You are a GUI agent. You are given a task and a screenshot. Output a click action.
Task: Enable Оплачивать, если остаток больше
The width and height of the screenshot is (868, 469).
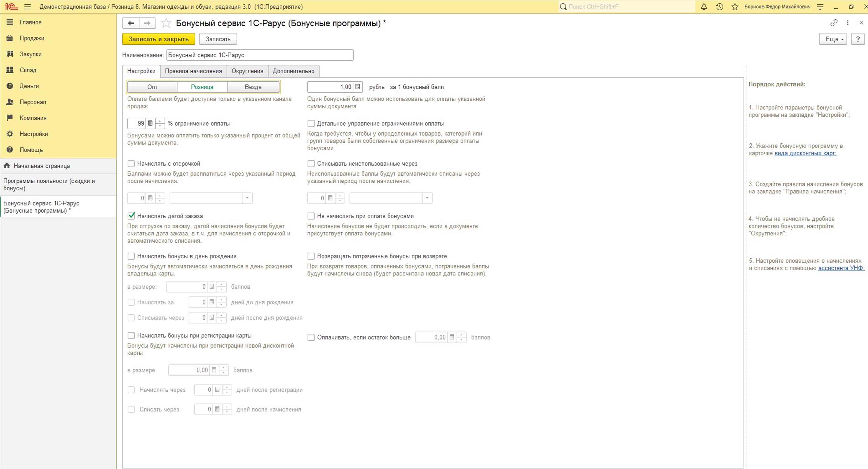311,337
